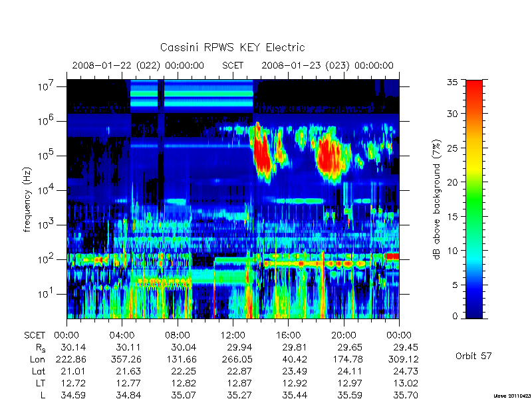Click the Lon value '222.86'

point(70,359)
